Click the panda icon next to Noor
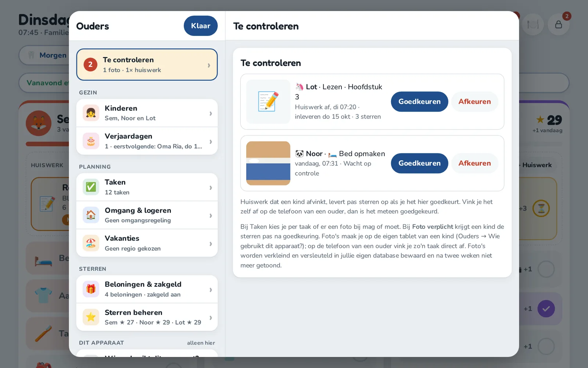Viewport: 588px width, 368px height. 300,154
